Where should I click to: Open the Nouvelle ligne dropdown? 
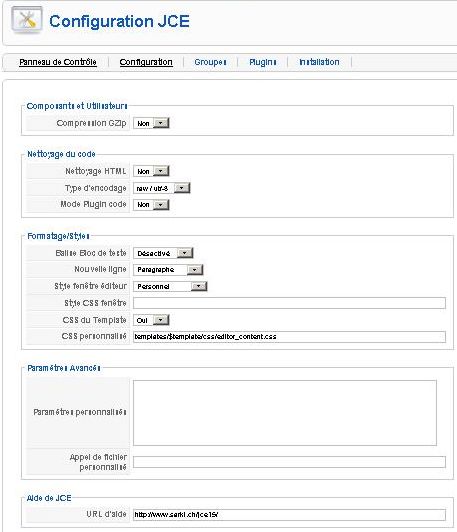point(168,270)
